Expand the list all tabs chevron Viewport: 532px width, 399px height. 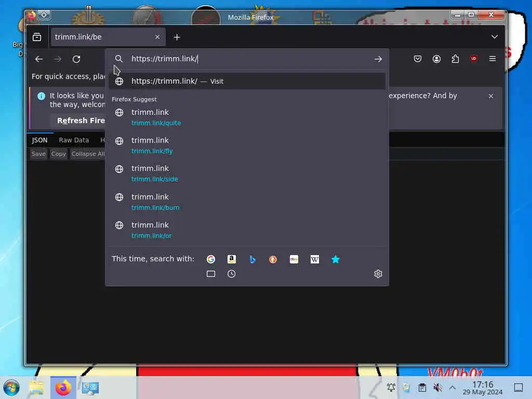(x=495, y=37)
